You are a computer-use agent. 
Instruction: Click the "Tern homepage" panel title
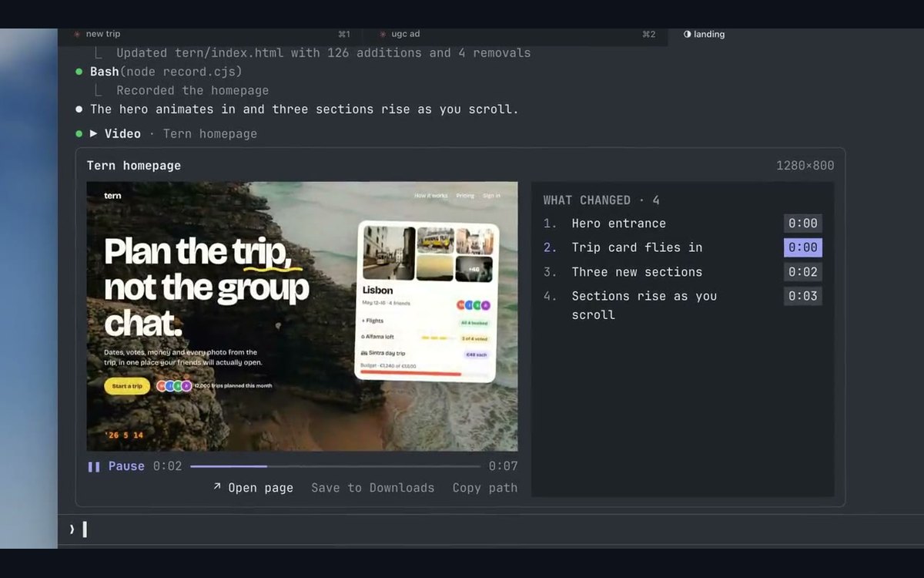click(x=134, y=166)
